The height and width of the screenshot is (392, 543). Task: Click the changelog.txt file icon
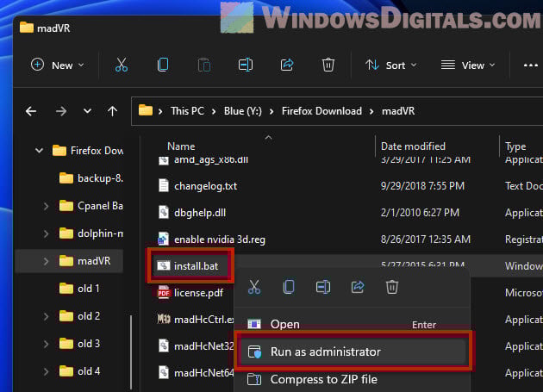point(164,185)
